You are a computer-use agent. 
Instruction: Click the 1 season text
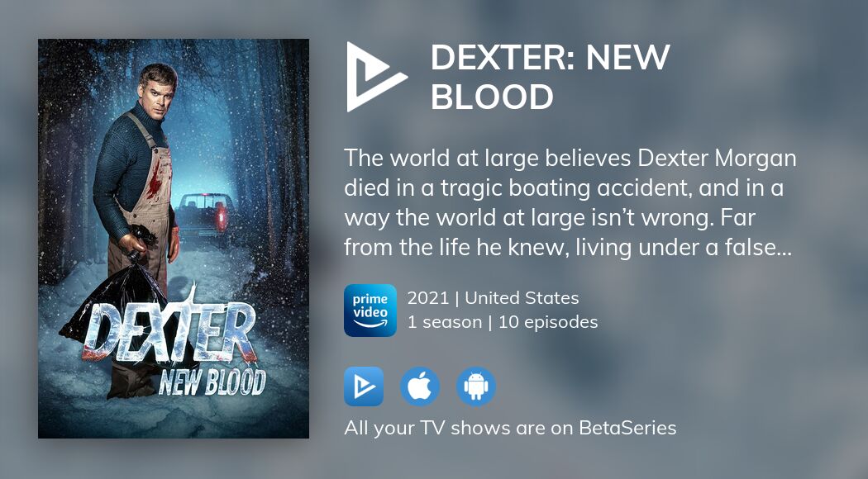click(x=445, y=322)
